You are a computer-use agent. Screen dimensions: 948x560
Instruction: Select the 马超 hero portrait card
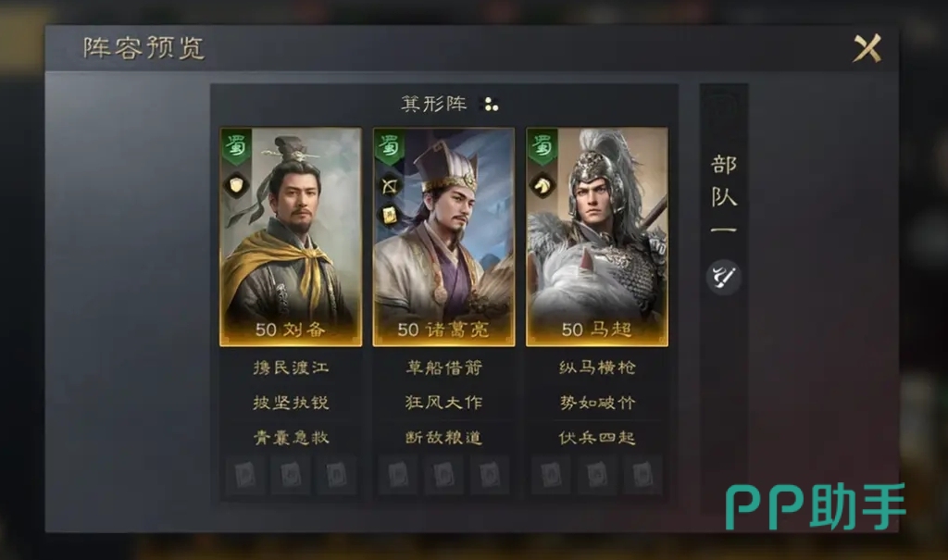597,237
